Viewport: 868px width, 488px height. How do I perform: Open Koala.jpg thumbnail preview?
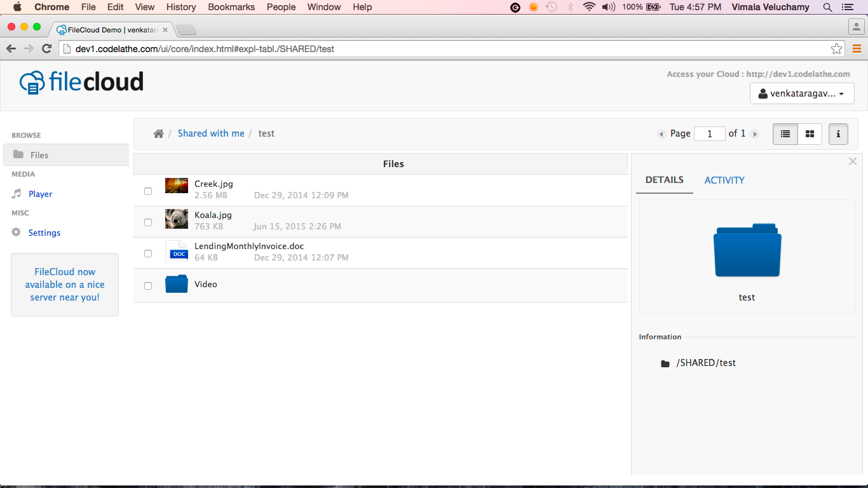[x=177, y=219]
